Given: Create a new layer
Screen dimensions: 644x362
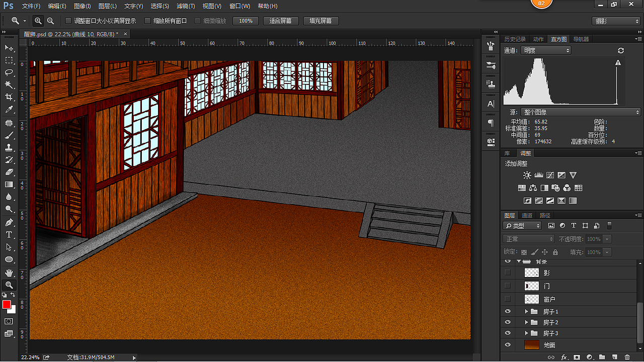Looking at the screenshot, I should [614, 357].
